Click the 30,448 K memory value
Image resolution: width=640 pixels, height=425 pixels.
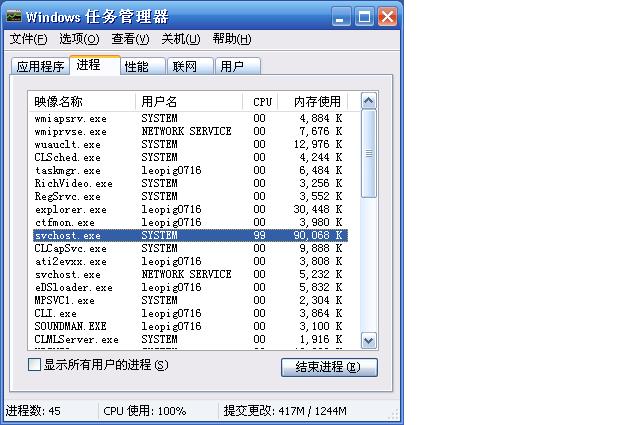pyautogui.click(x=318, y=209)
